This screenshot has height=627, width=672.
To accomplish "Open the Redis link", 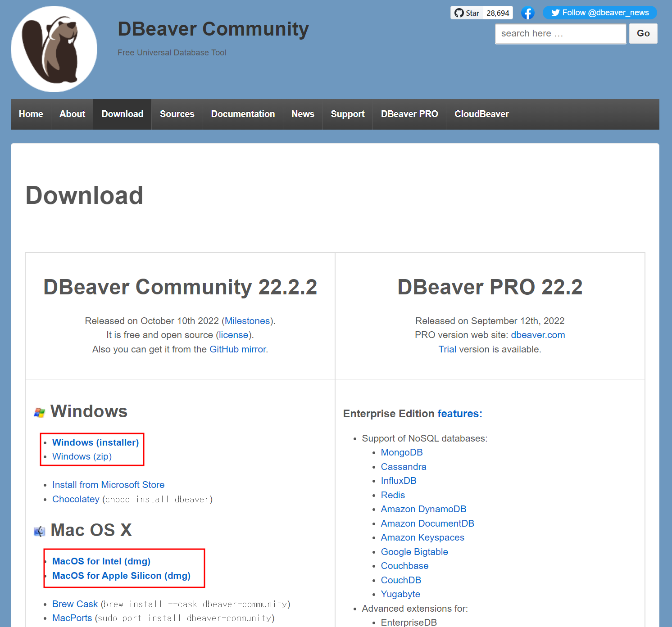I will [x=393, y=495].
